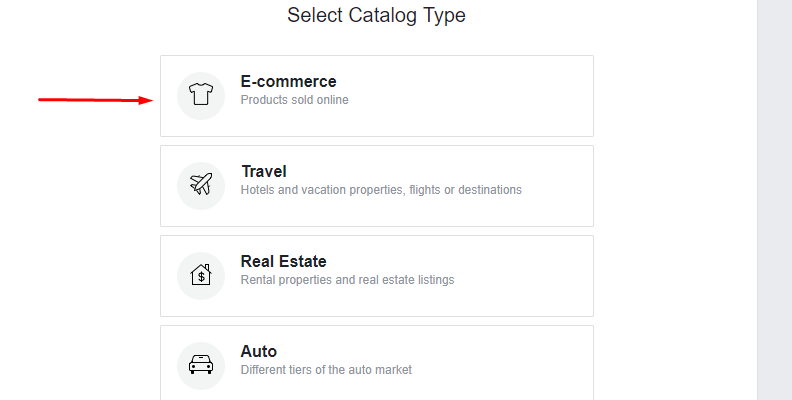The height and width of the screenshot is (400, 792).
Task: Select the Travel catalog title
Action: pos(264,171)
